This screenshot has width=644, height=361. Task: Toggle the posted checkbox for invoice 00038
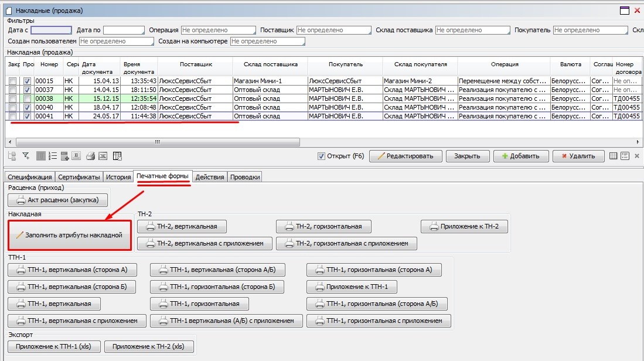click(26, 98)
